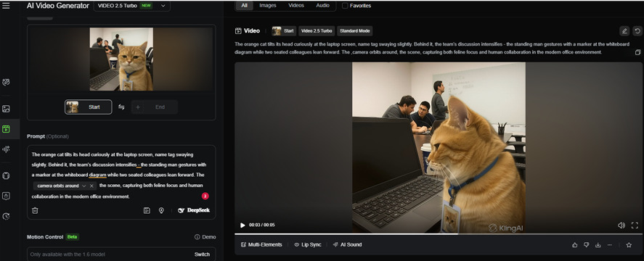
Task: Enter fullscreen video mode
Action: tap(635, 225)
